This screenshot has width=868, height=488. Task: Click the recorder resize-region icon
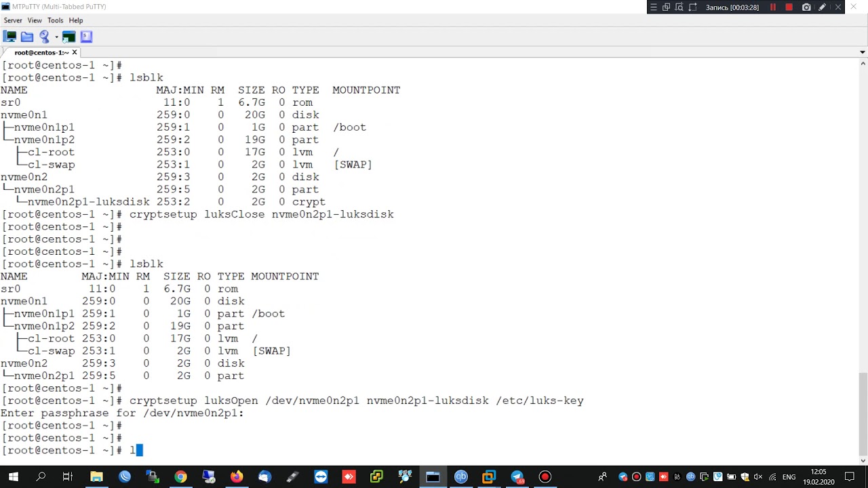click(x=693, y=7)
